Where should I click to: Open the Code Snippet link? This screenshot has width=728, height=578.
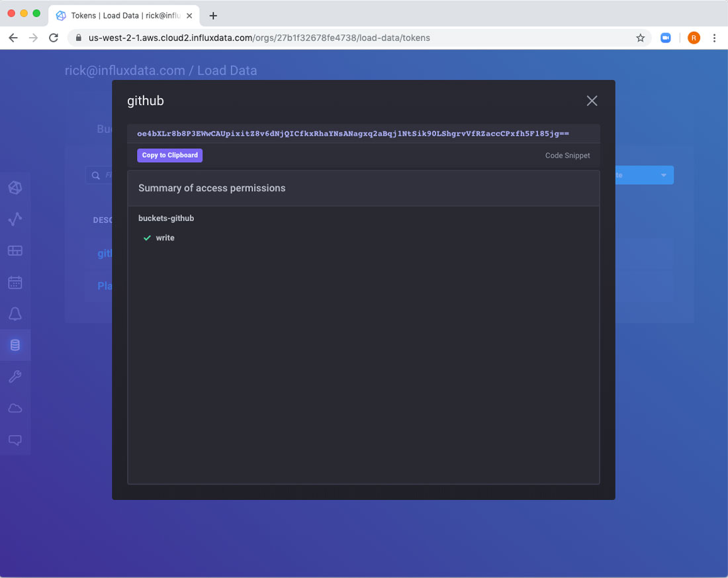[x=567, y=156]
